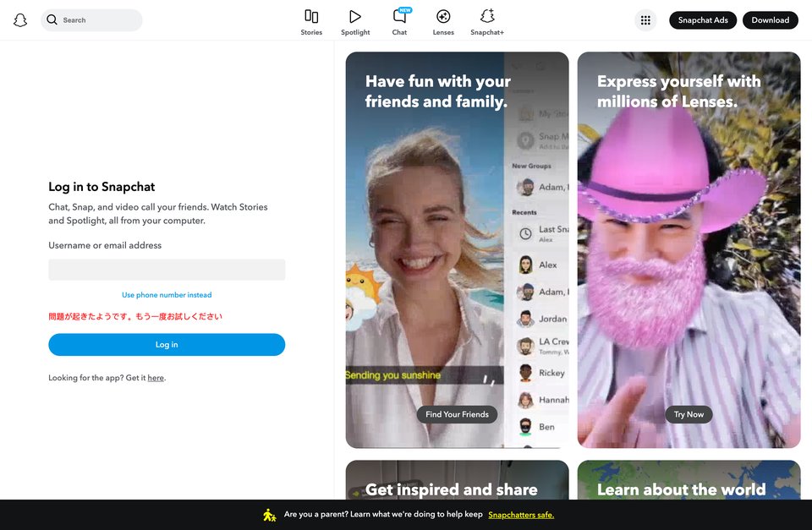Click the Find Your Friends button
This screenshot has height=530, width=812.
pyautogui.click(x=458, y=414)
